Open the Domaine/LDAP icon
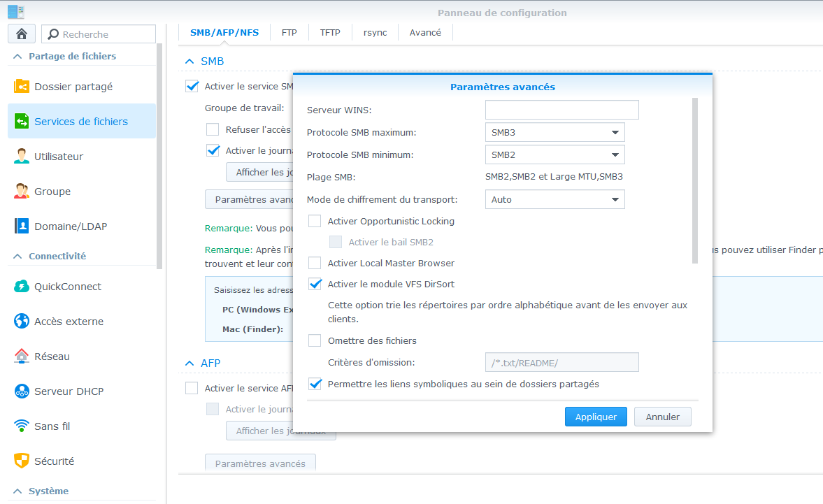The height and width of the screenshot is (504, 823). click(22, 226)
